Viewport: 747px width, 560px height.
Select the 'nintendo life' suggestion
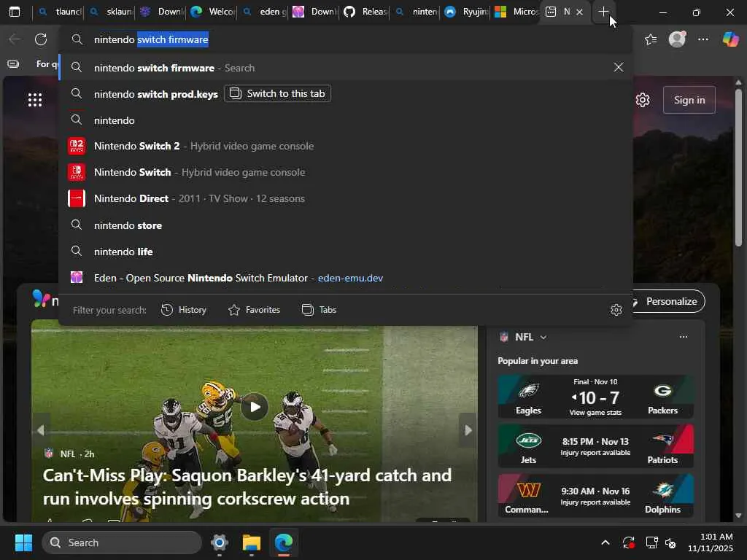[345, 252]
